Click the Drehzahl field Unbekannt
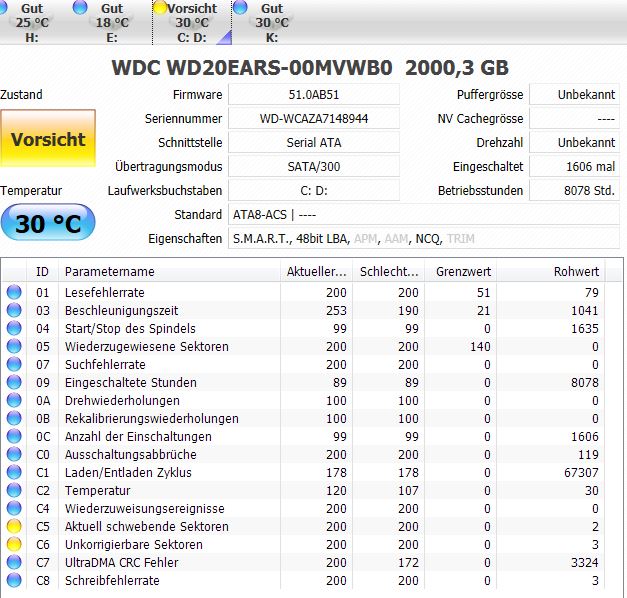The width and height of the screenshot is (627, 598). point(575,142)
